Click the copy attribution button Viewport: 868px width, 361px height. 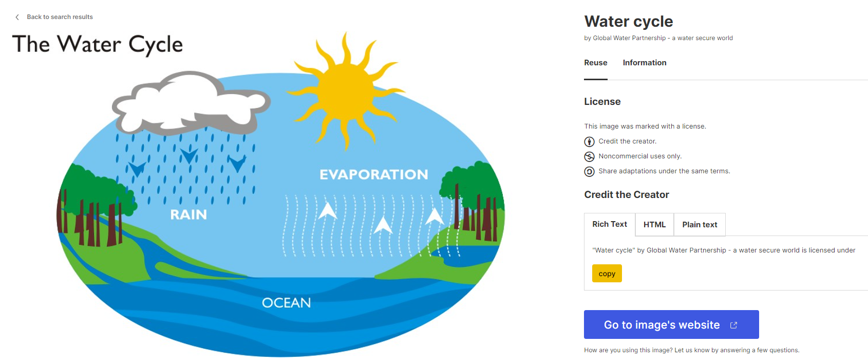(x=607, y=273)
